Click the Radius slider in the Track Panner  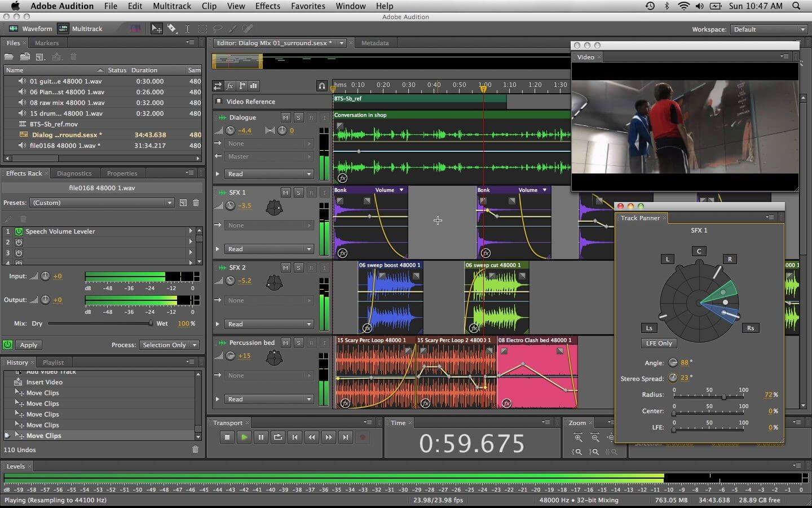point(723,396)
